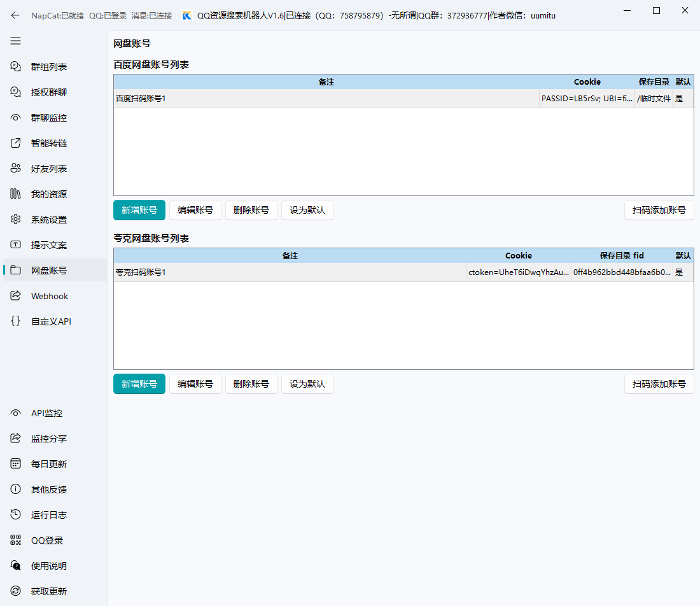Click the 使用说明 help chat icon
The height and width of the screenshot is (606, 700).
pos(16,566)
